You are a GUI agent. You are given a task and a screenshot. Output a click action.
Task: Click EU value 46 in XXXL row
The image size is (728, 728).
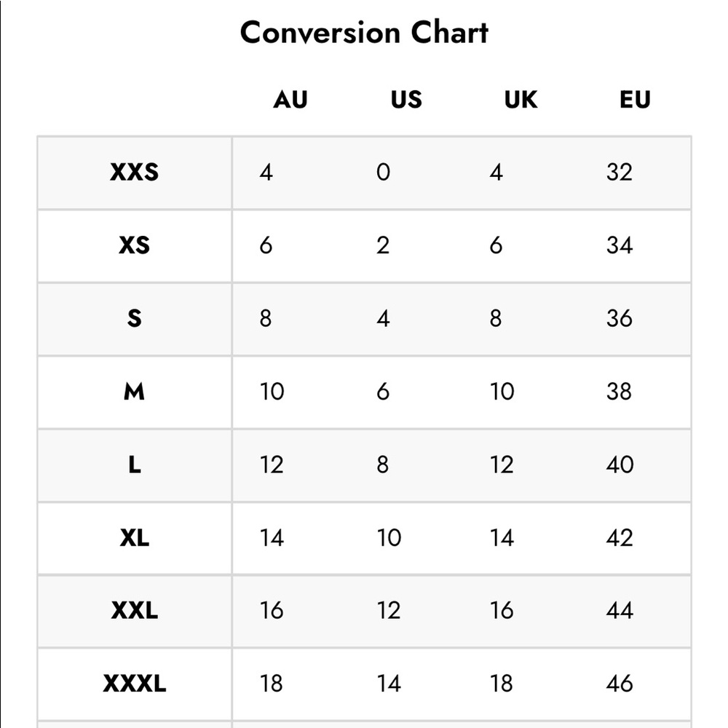click(620, 684)
